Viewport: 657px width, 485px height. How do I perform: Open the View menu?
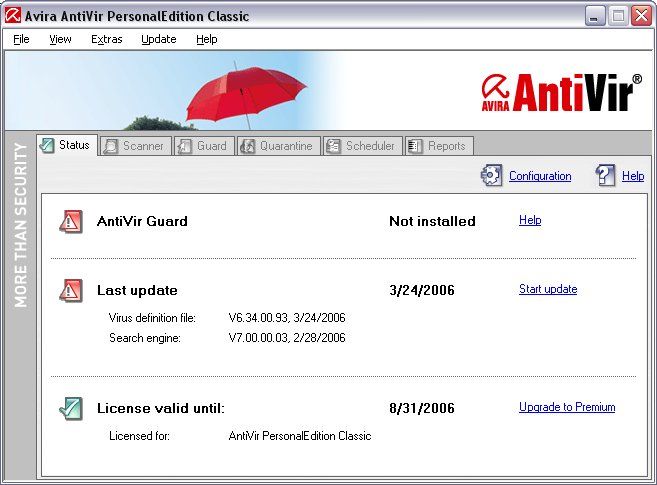coord(60,39)
